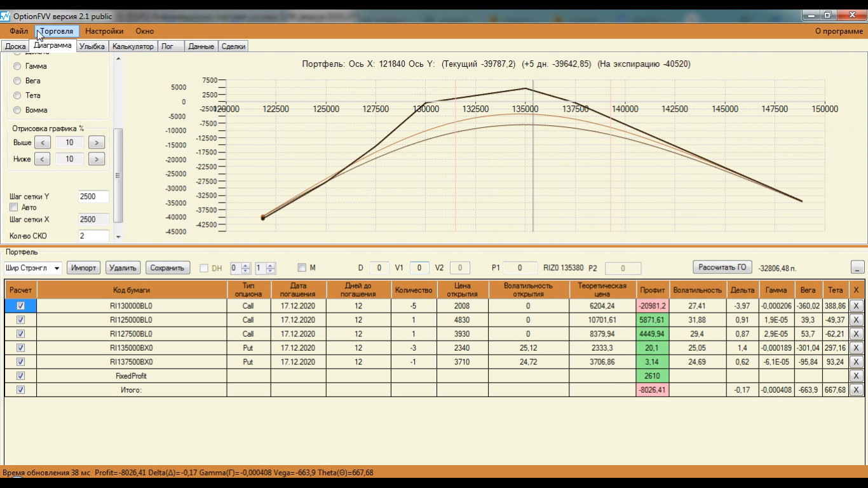Uncheck Расчет for RI127500BL0 row
The width and height of the screenshot is (868, 488).
point(21,334)
